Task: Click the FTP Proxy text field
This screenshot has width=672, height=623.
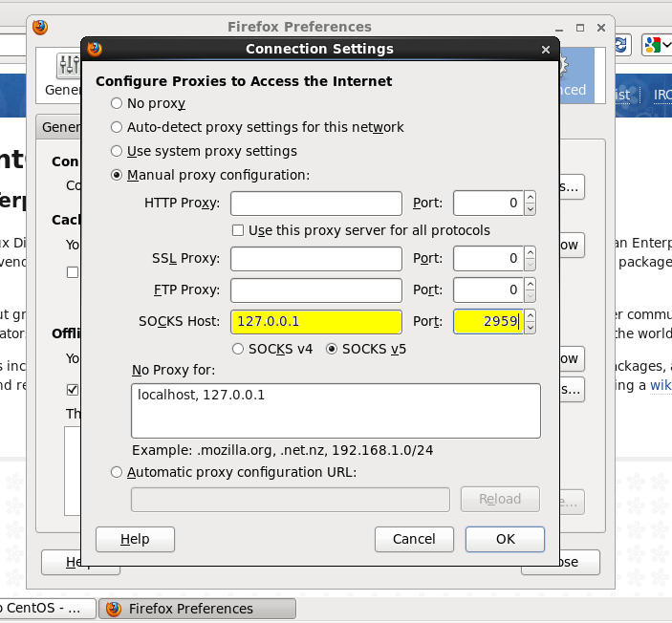Action: pos(316,290)
